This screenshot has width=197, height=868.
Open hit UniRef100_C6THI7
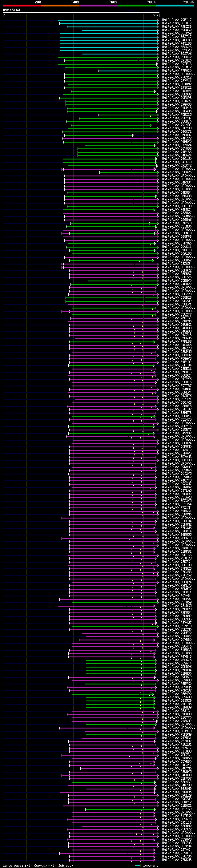[x=177, y=23]
